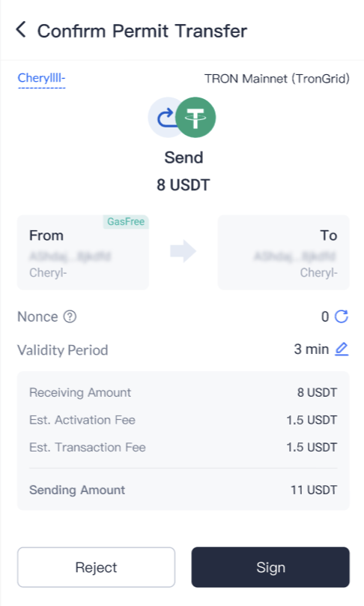Click the Receiving Amount 8 USDT row
This screenshot has width=364, height=606.
pos(183,393)
